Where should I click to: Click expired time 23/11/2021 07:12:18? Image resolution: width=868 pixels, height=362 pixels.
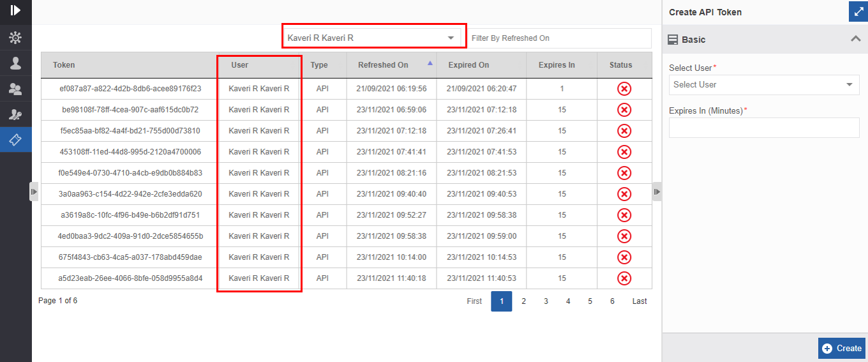482,110
